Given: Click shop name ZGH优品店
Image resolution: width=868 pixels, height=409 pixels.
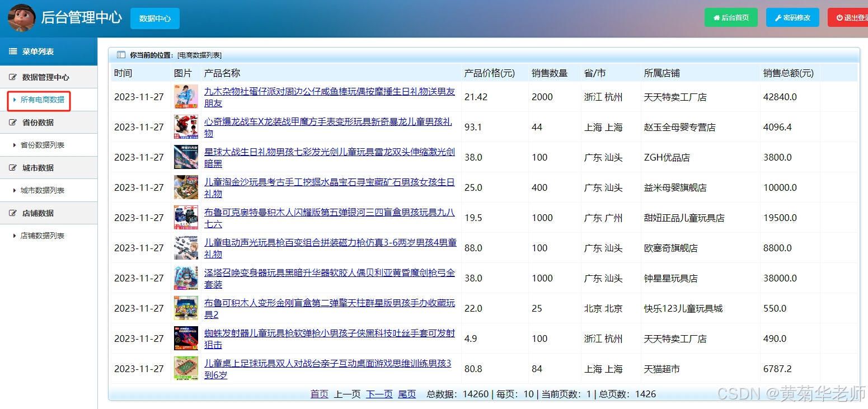Looking at the screenshot, I should [x=667, y=157].
